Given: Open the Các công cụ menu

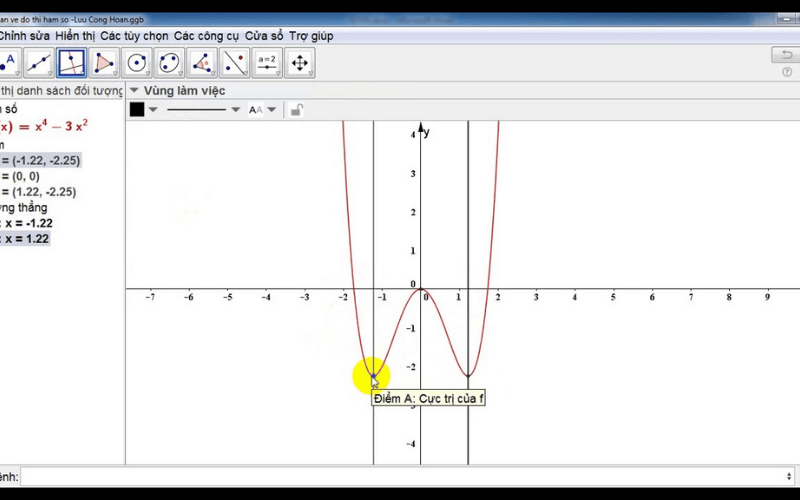Looking at the screenshot, I should coord(207,36).
